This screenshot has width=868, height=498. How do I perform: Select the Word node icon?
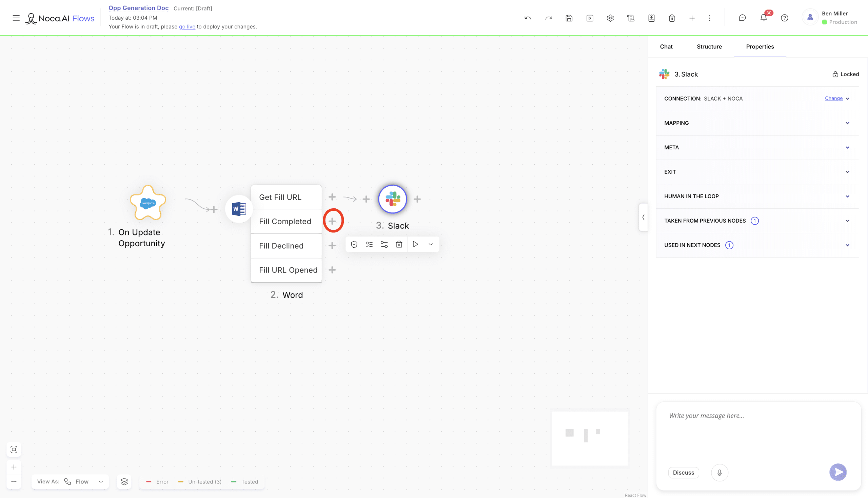(239, 209)
